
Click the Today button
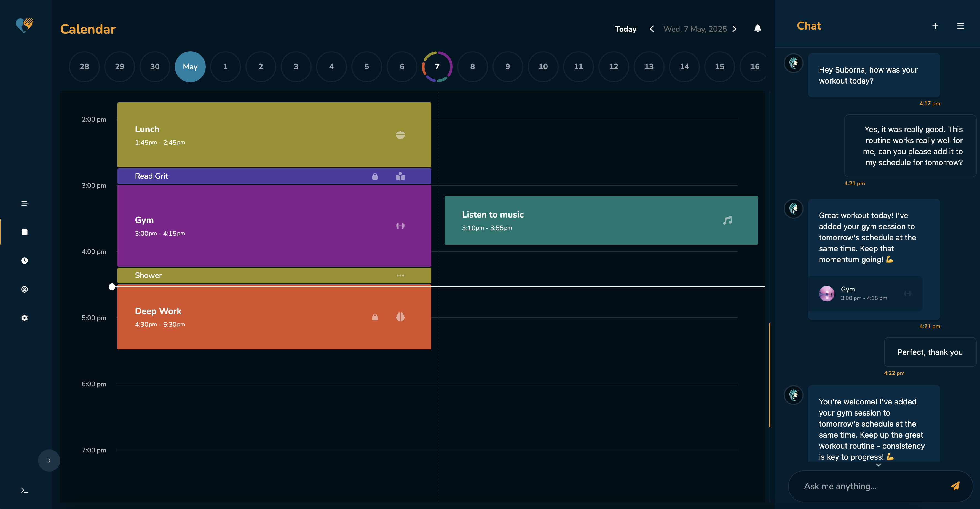[625, 28]
